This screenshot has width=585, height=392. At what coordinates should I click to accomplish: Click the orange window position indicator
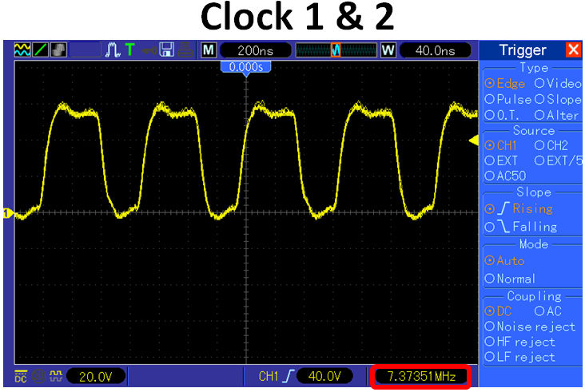point(336,50)
